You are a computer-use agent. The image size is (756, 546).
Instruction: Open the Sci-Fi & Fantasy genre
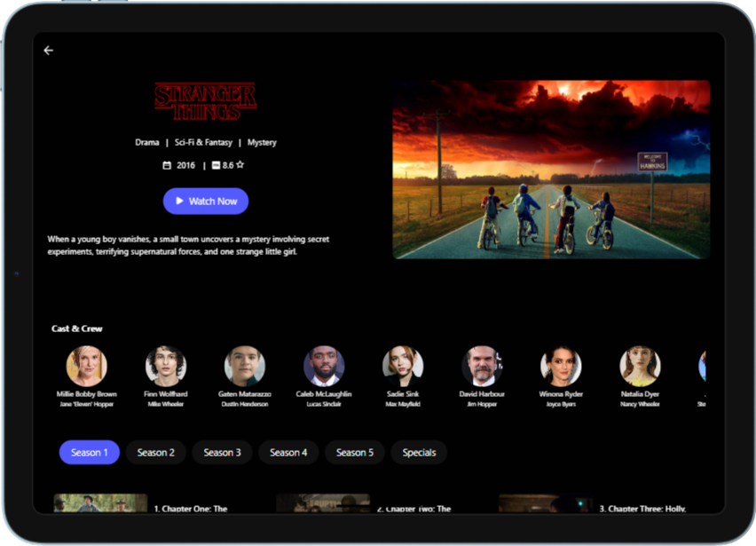pyautogui.click(x=203, y=142)
